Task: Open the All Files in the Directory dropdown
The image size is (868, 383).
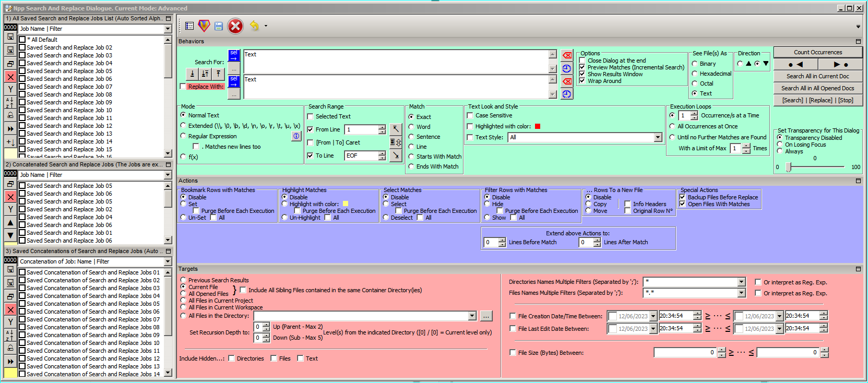Action: click(472, 316)
